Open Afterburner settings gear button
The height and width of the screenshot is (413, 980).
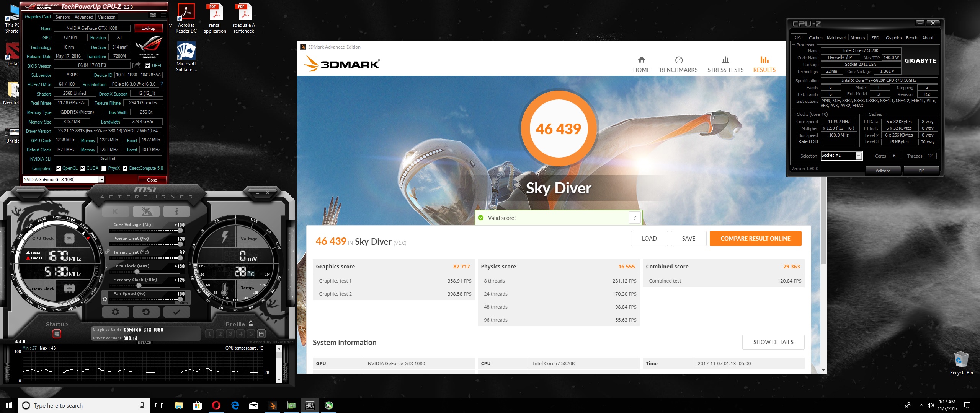[x=115, y=312]
